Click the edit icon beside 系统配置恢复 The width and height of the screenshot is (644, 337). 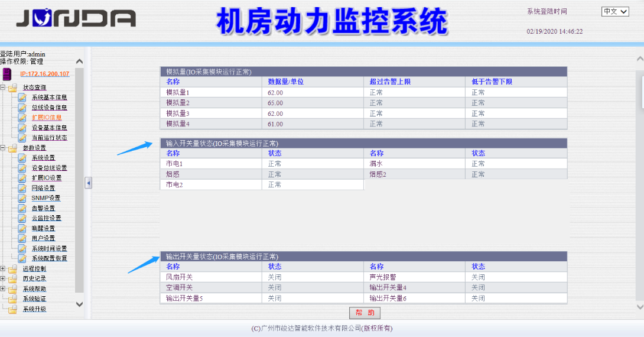[x=22, y=258]
